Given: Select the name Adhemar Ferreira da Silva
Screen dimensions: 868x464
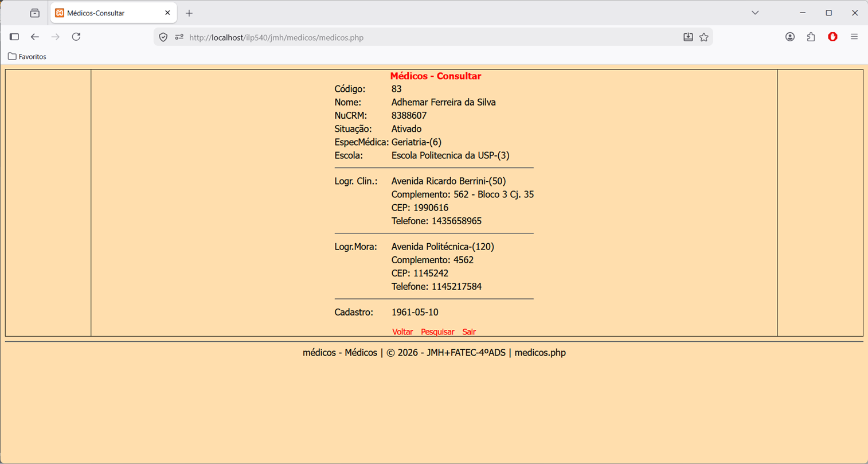Looking at the screenshot, I should click(x=444, y=102).
